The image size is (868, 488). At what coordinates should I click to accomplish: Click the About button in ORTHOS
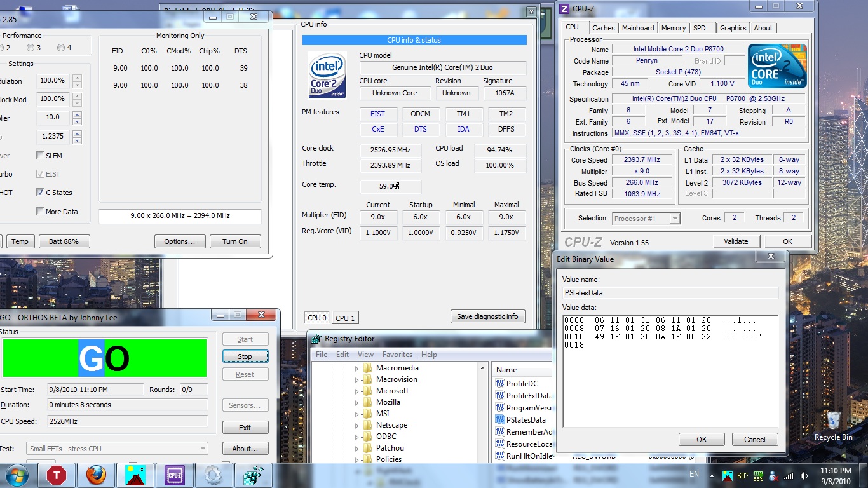point(245,449)
